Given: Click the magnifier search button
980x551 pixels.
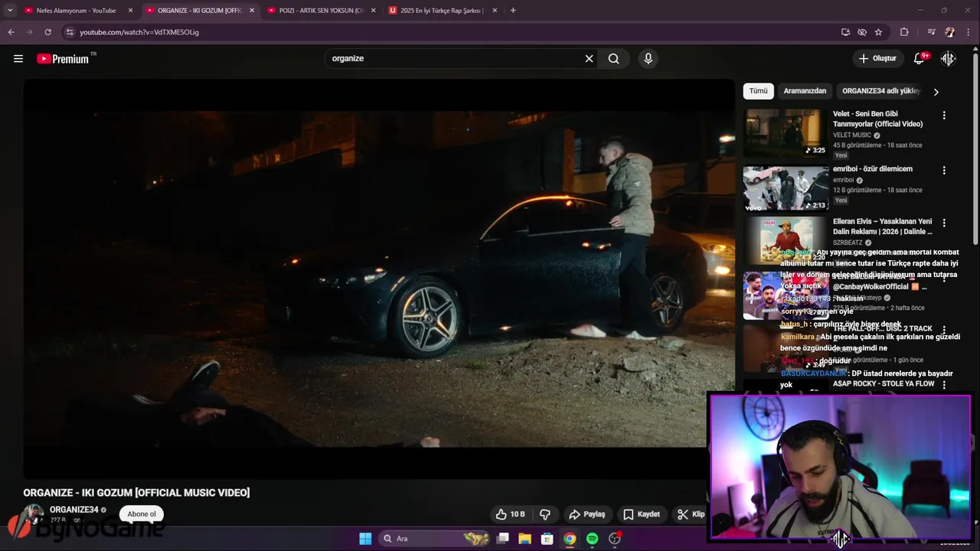Looking at the screenshot, I should click(613, 58).
